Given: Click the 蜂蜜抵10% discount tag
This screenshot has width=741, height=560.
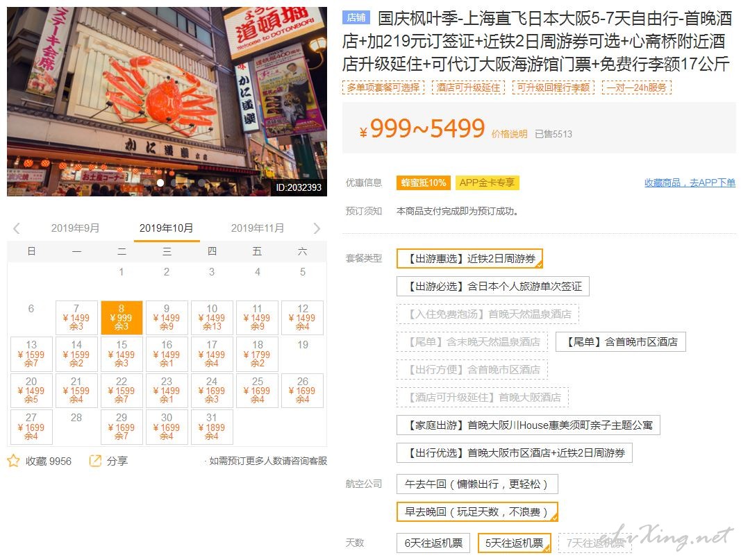Looking at the screenshot, I should [x=424, y=183].
